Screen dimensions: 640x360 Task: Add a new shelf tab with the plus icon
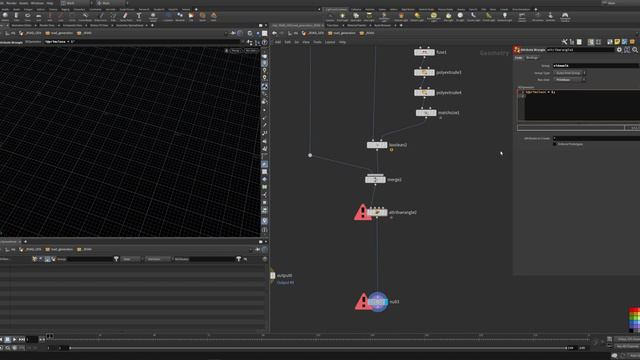click(x=196, y=9)
